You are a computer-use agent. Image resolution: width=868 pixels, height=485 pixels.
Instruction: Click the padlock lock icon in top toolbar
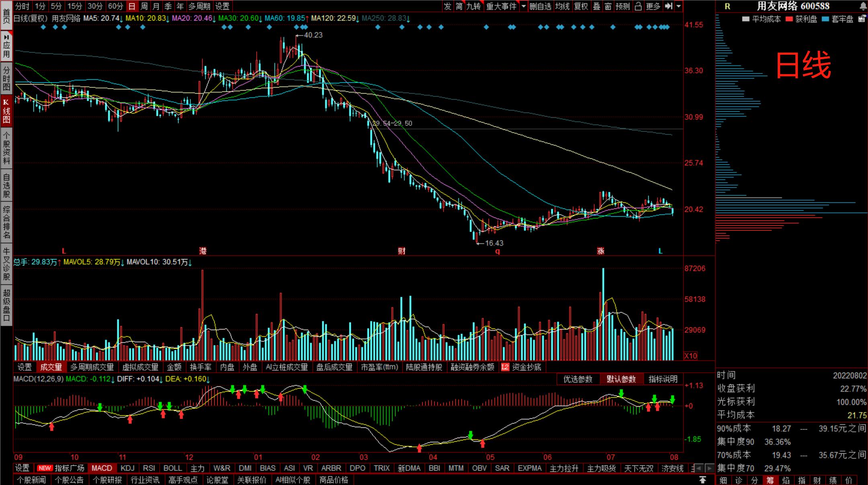638,6
